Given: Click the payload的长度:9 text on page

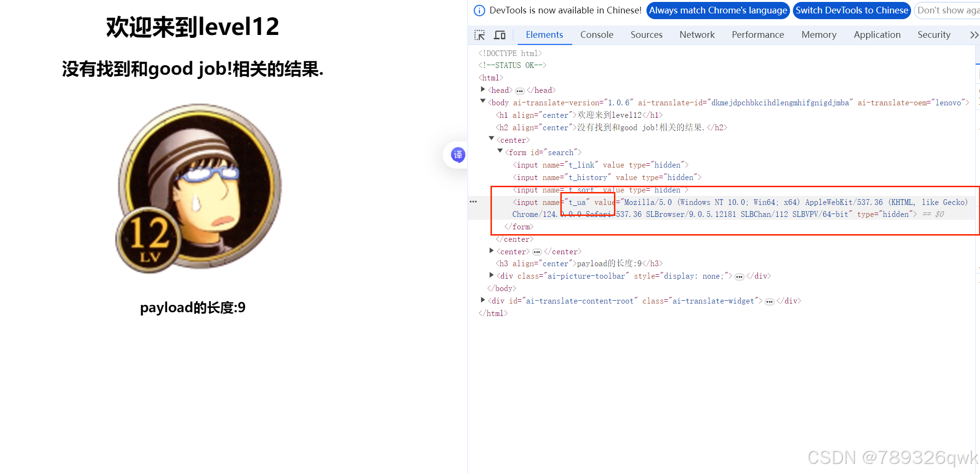Looking at the screenshot, I should pyautogui.click(x=193, y=307).
